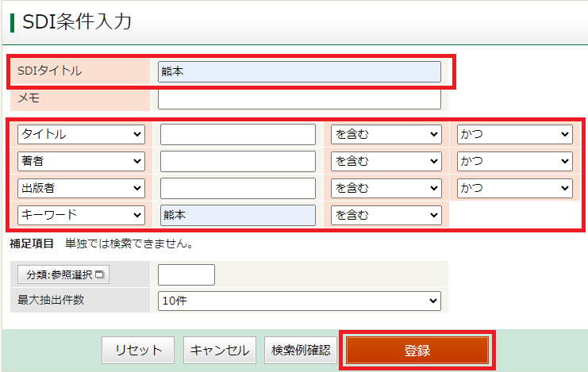Viewport: 588px width, 372px height.
Task: Open the を含む dropdown in キーワード row
Action: tap(386, 215)
